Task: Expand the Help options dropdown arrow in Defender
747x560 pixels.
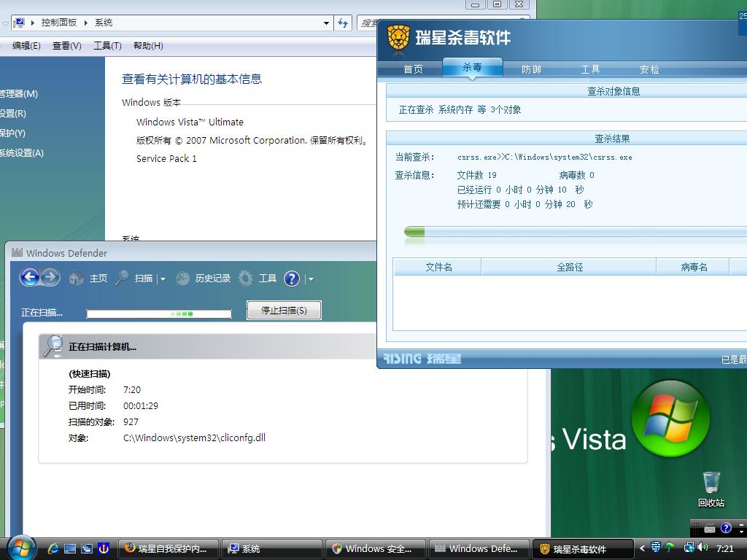Action: (x=311, y=279)
